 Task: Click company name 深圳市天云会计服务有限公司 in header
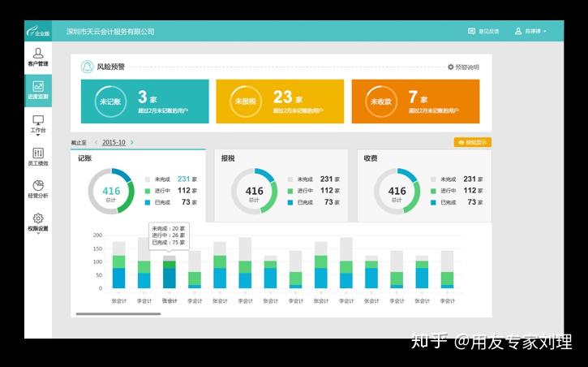click(x=110, y=32)
